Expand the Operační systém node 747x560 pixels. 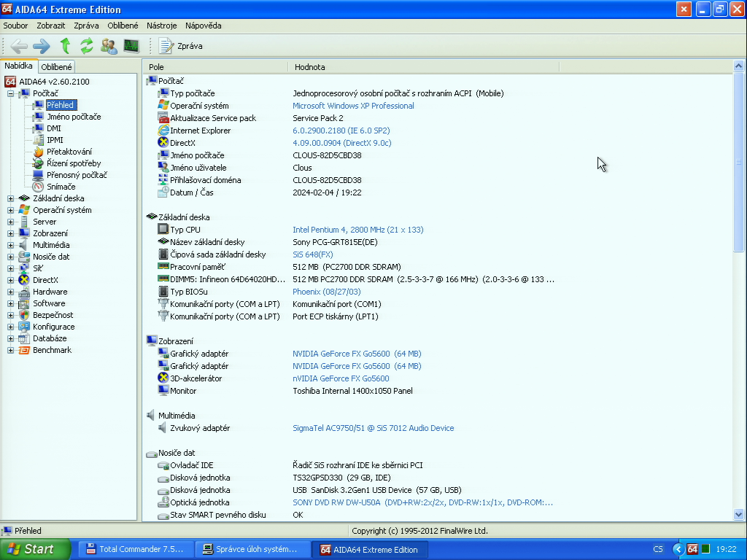click(x=10, y=210)
